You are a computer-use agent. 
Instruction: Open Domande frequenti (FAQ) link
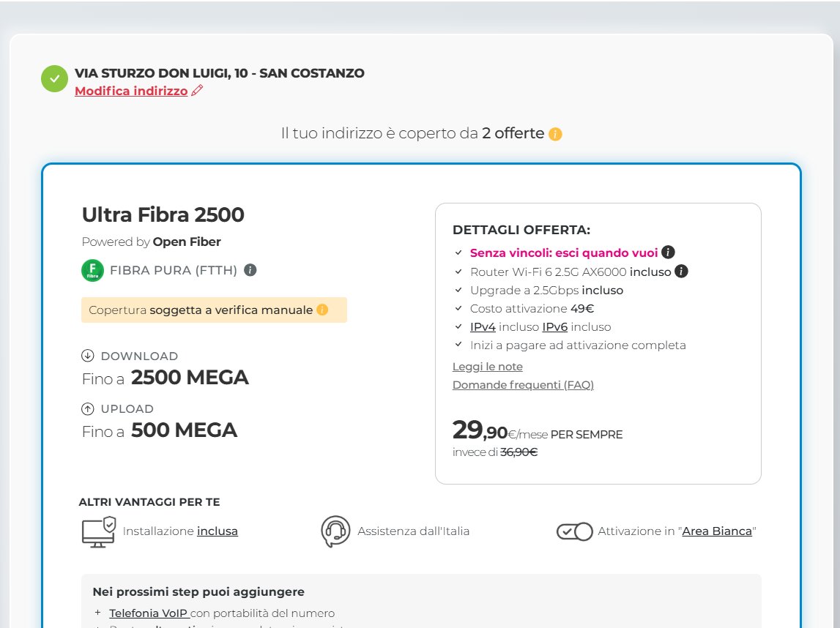pos(523,385)
